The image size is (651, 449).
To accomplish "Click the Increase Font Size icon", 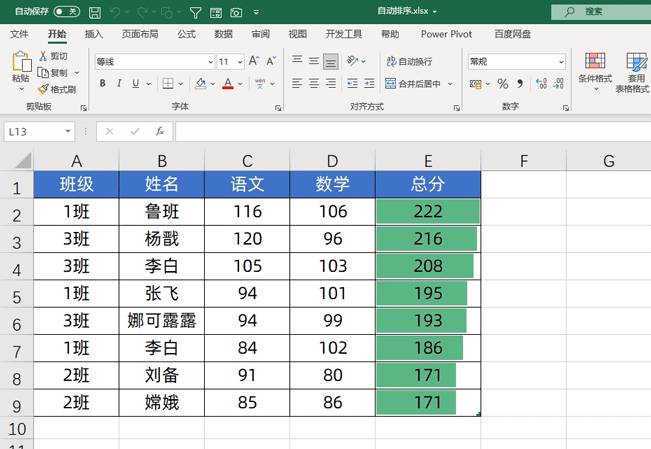I will click(x=254, y=61).
